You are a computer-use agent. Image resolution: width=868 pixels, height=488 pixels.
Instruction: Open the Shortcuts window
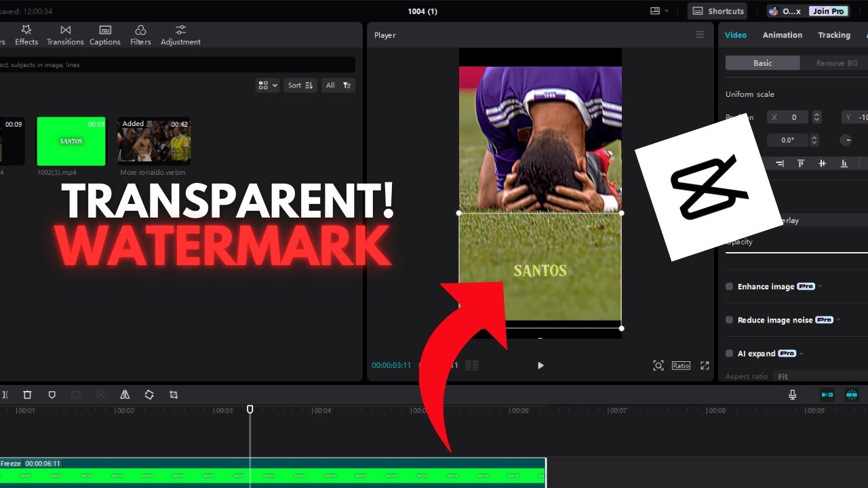tap(717, 11)
